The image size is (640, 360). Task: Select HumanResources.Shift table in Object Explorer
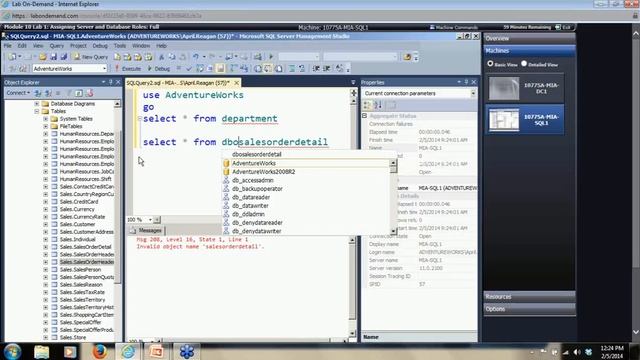click(x=85, y=179)
